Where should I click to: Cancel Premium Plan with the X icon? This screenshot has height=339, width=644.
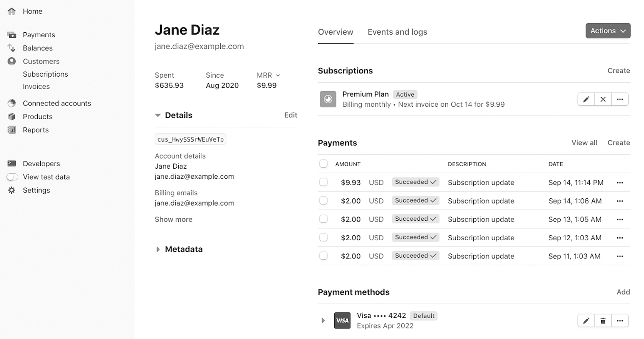603,99
